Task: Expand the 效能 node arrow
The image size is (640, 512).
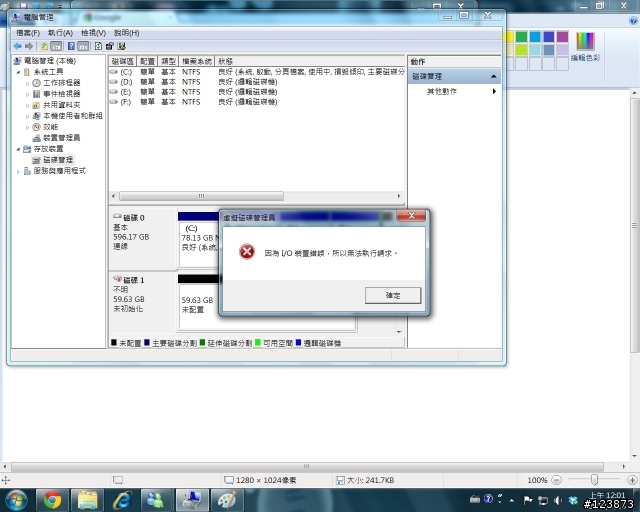Action: point(27,127)
